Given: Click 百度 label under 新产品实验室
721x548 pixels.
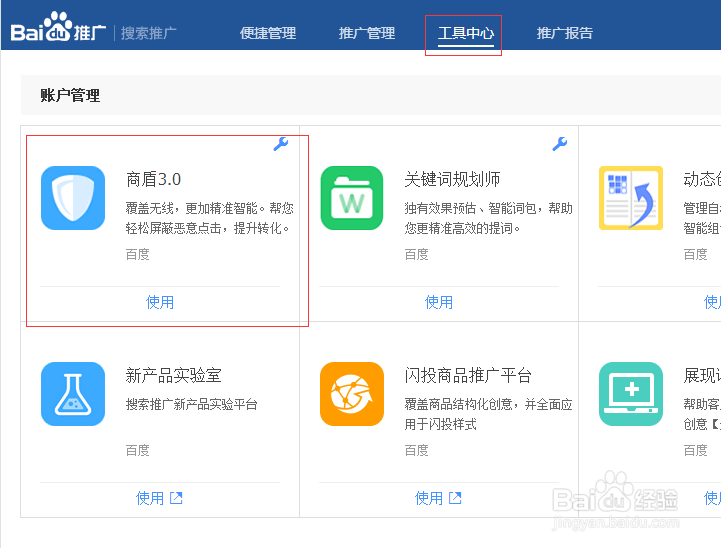Looking at the screenshot, I should (137, 450).
